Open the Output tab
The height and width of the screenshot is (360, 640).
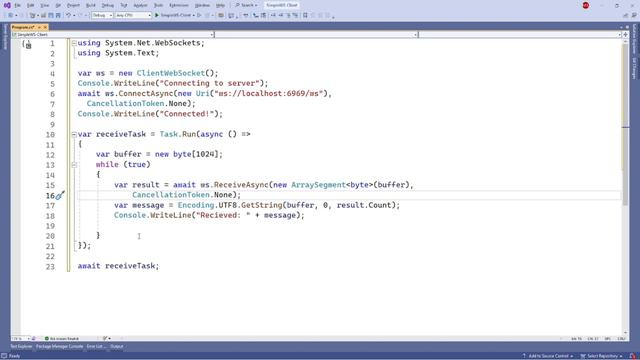[x=117, y=347]
